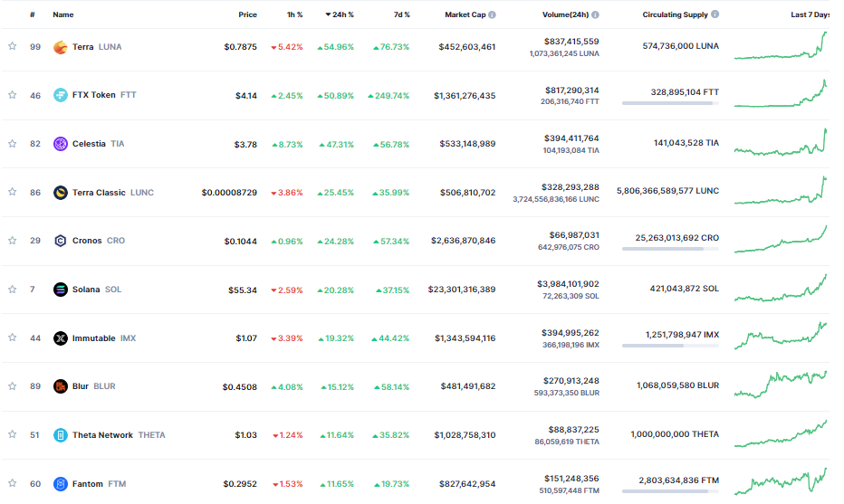The image size is (844, 504).
Task: Click the Solana logo icon
Action: (61, 290)
